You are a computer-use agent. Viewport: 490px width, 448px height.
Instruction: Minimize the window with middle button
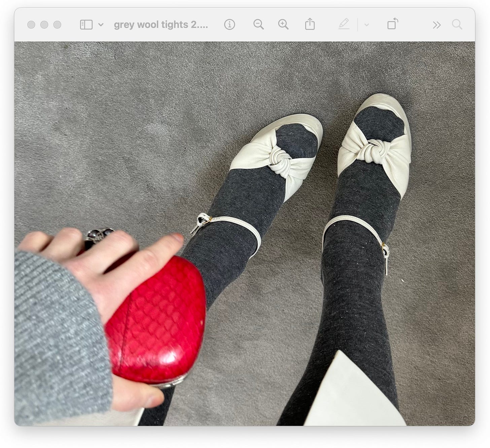(44, 25)
